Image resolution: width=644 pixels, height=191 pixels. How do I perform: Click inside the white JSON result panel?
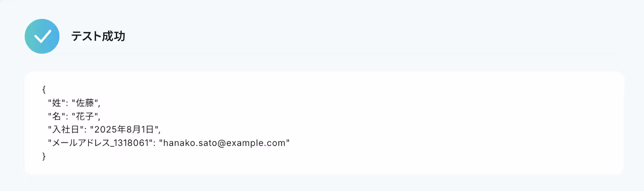pos(324,123)
